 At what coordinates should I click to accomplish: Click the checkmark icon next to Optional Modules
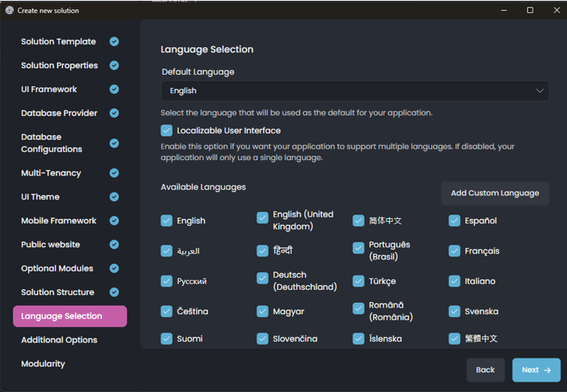(114, 268)
